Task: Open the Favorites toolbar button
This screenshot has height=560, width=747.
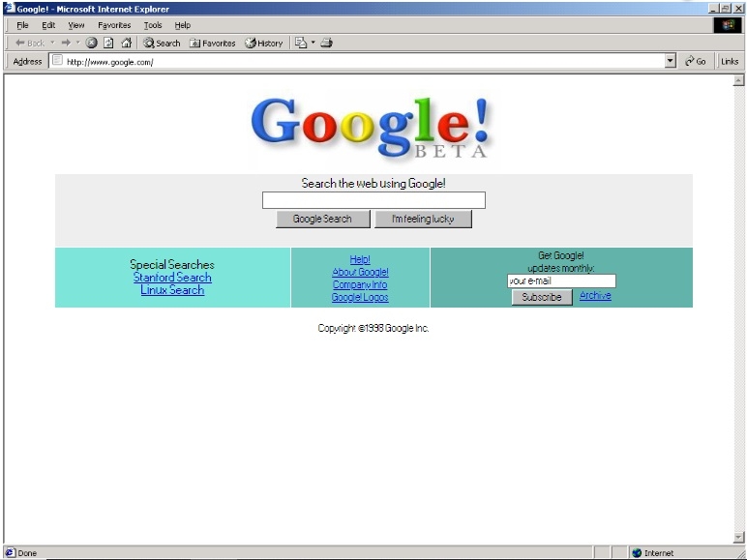Action: click(213, 43)
